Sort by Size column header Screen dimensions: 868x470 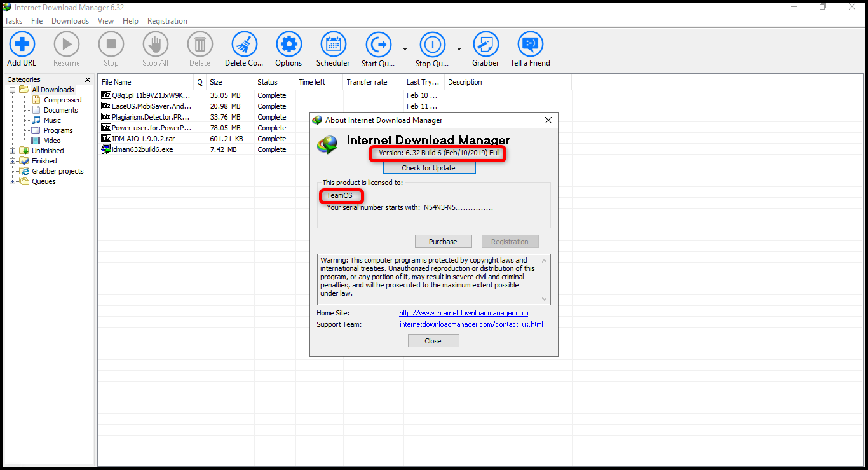pyautogui.click(x=230, y=82)
